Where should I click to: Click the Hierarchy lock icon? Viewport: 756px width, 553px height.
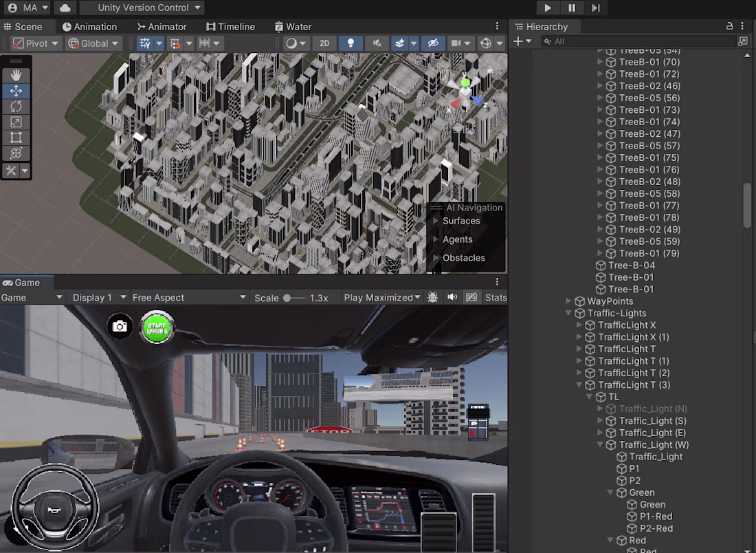729,26
